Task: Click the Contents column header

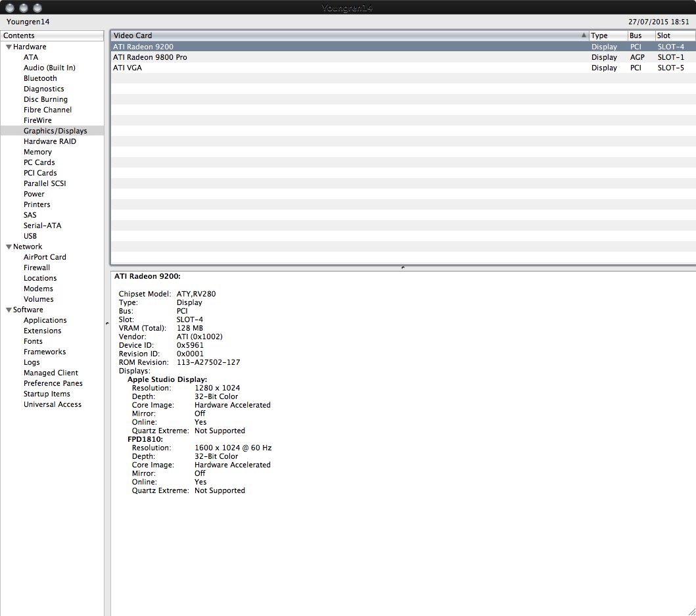Action: (x=52, y=36)
